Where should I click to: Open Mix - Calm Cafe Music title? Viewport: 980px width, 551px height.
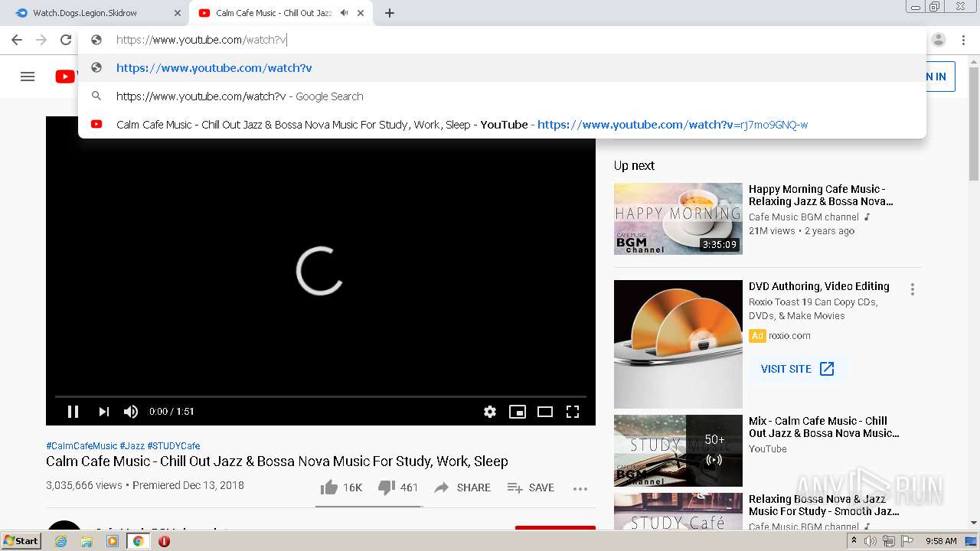tap(824, 427)
